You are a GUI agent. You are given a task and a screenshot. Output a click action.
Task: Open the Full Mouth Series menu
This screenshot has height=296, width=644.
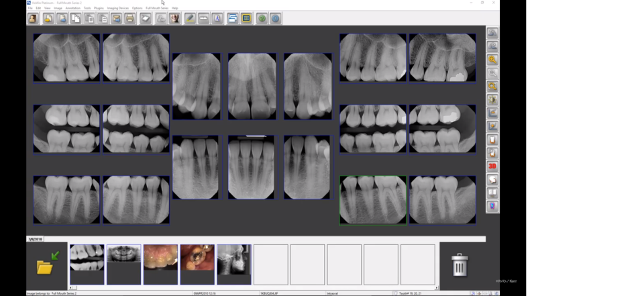click(157, 8)
